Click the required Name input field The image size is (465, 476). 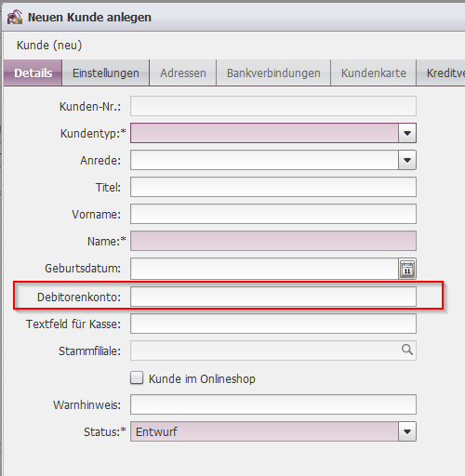coord(273,241)
